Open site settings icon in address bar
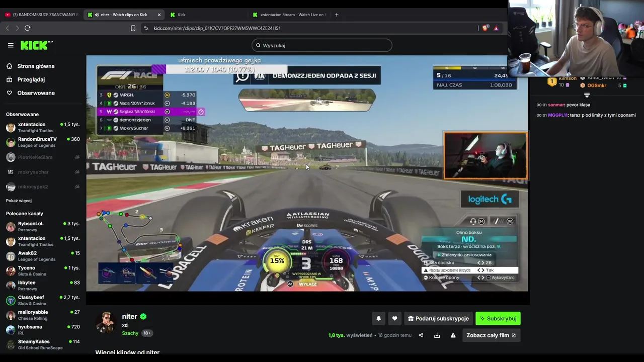Image resolution: width=644 pixels, height=362 pixels. 146,28
